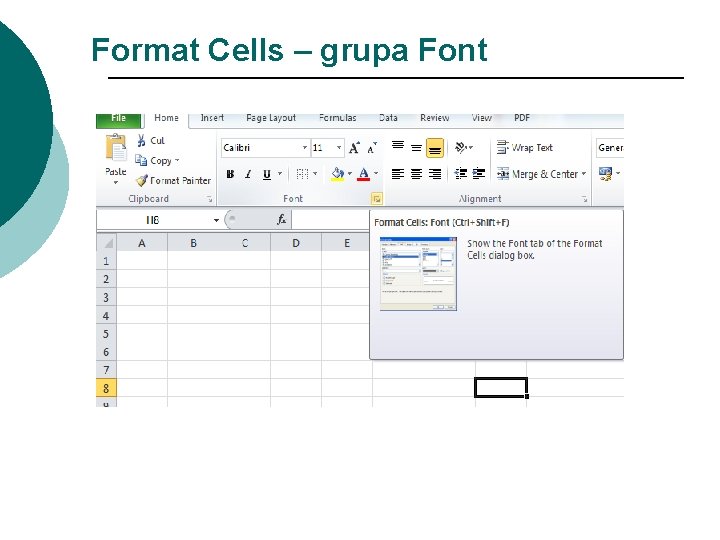
Task: Apply red Font Color
Action: pyautogui.click(x=364, y=174)
